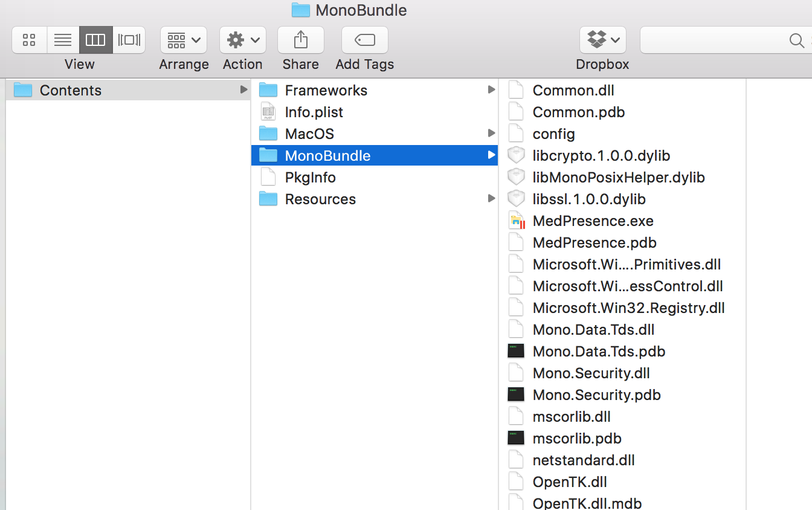The width and height of the screenshot is (812, 510).
Task: Select the OpenTK.dll file name
Action: point(570,482)
